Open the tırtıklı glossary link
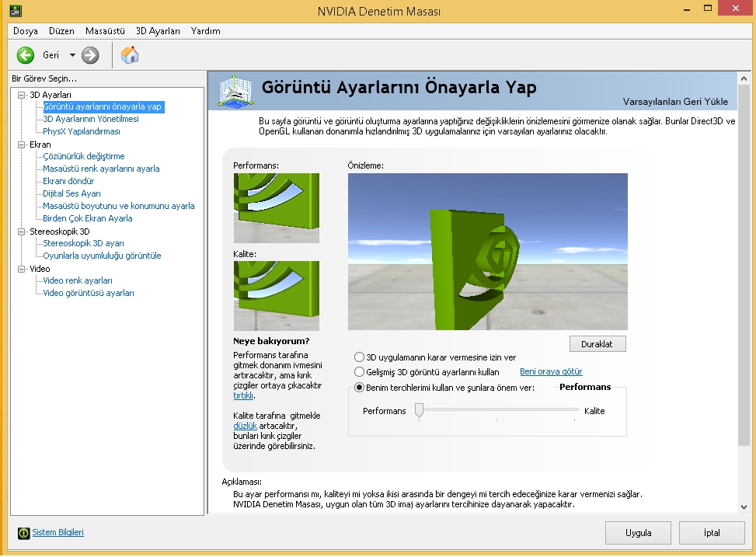 coord(243,395)
